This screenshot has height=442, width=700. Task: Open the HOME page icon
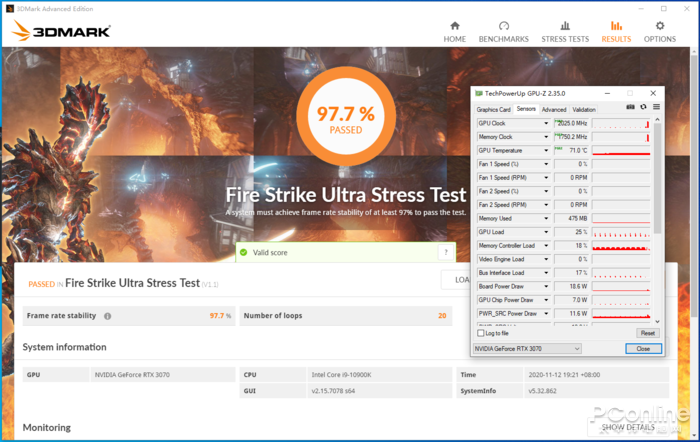pyautogui.click(x=455, y=27)
